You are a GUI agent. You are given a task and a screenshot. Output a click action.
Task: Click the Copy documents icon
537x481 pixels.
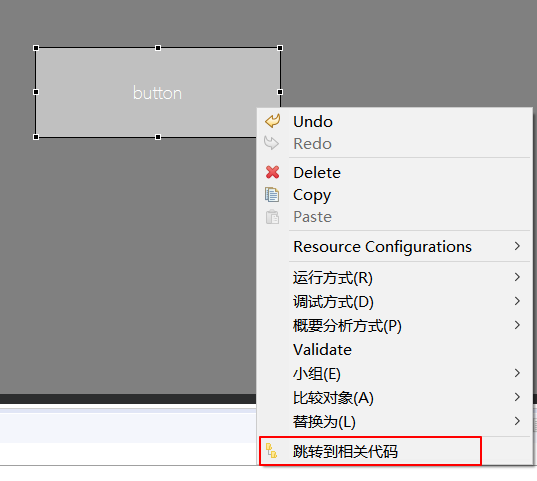click(x=272, y=195)
